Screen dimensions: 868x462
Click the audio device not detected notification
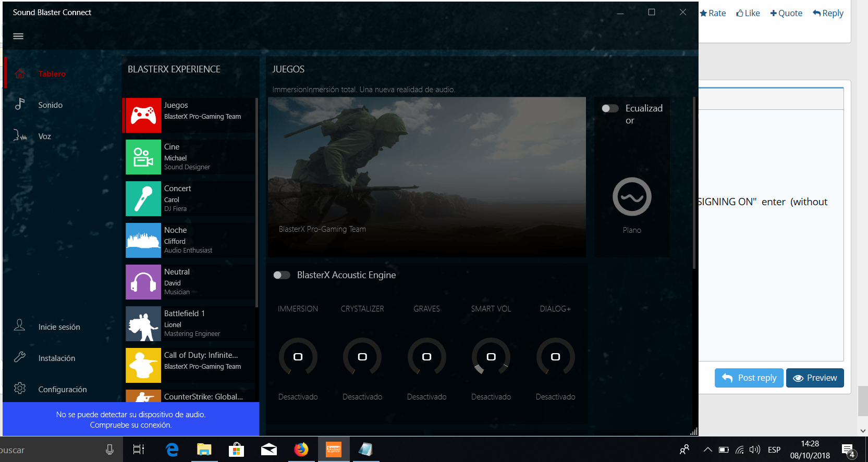coord(131,419)
